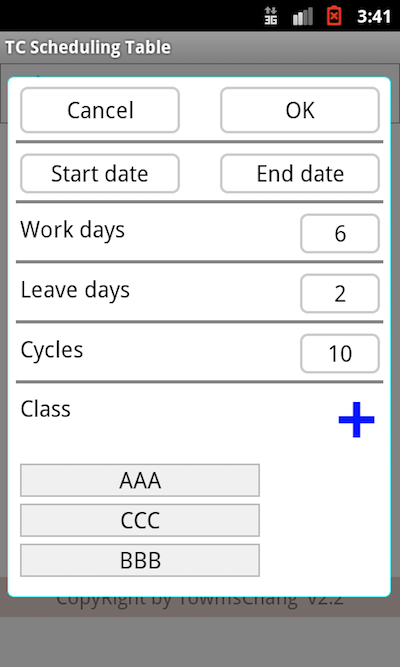400x667 pixels.
Task: Open the End date picker
Action: pyautogui.click(x=300, y=174)
